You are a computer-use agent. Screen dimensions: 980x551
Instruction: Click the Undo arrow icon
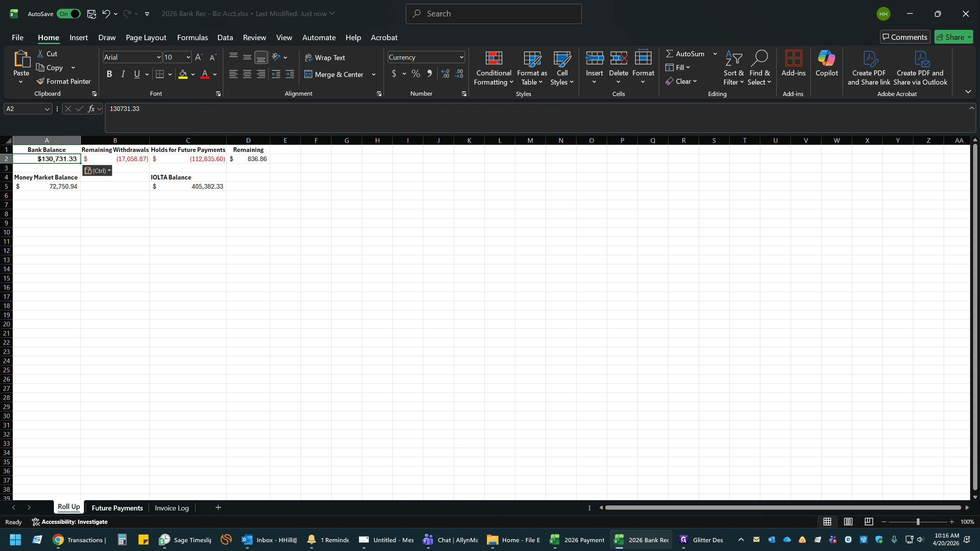[106, 14]
